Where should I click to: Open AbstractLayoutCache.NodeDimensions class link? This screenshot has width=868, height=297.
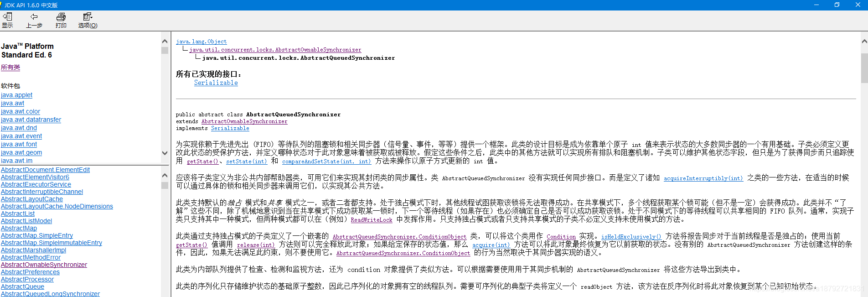point(57,206)
